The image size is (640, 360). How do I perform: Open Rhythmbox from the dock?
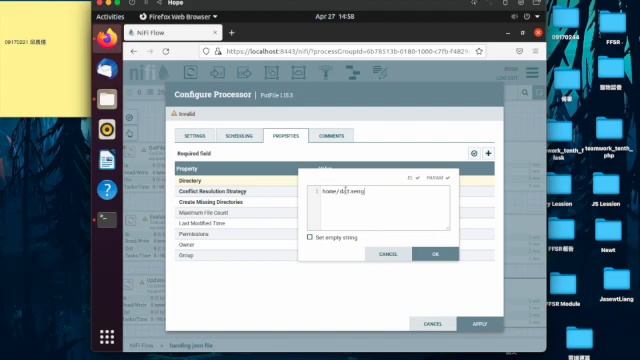point(107,130)
